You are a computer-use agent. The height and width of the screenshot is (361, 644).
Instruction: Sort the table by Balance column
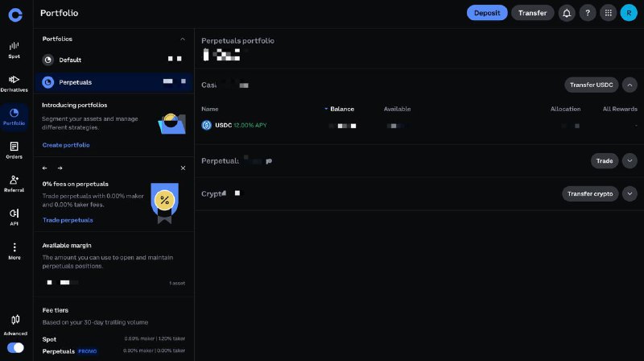coord(341,109)
